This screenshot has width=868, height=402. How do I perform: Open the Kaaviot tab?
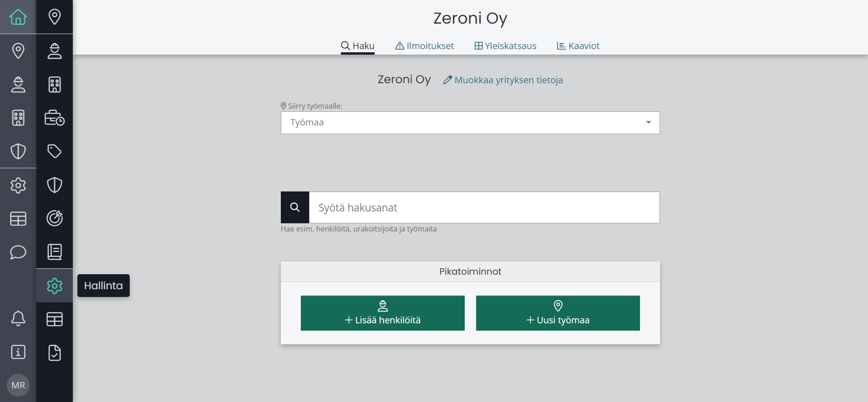coord(578,46)
